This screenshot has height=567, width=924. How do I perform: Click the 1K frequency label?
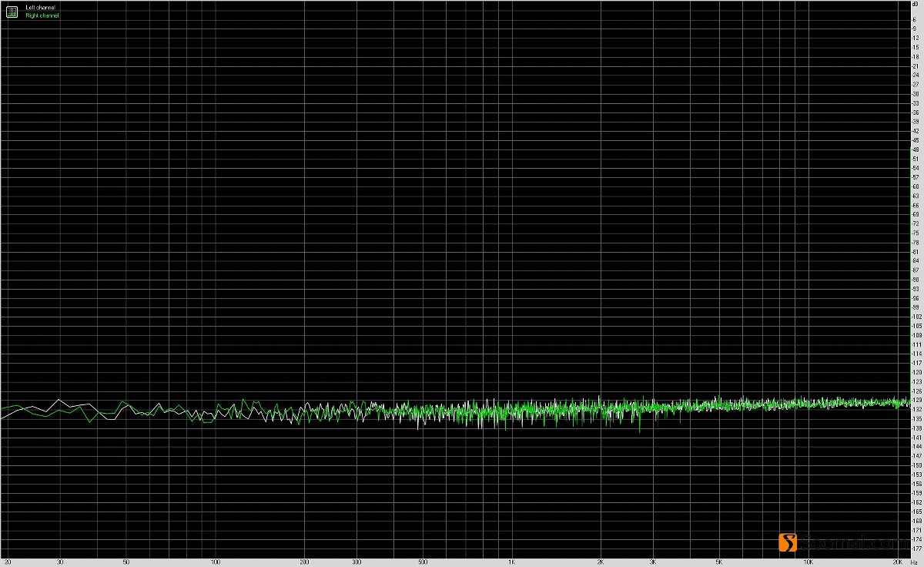coord(511,562)
